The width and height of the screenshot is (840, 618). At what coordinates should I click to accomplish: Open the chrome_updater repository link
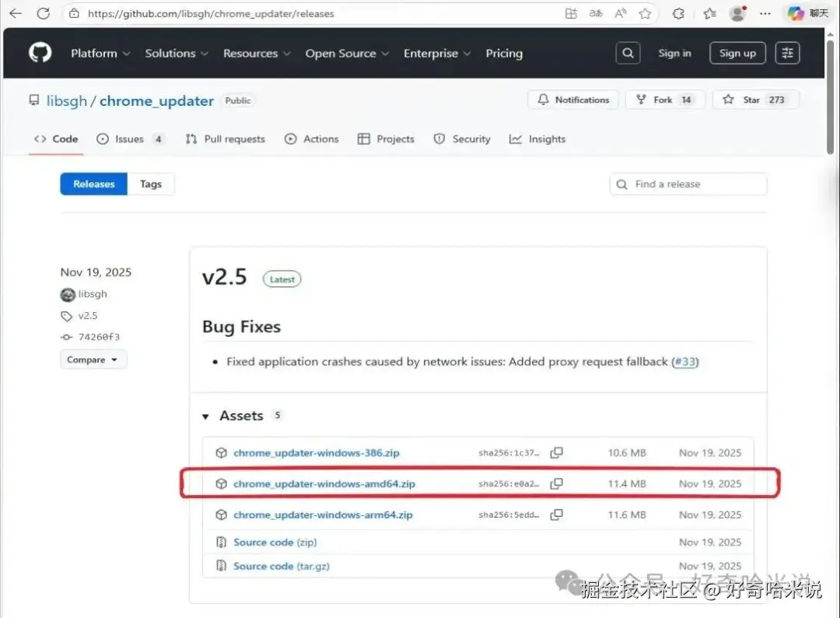pos(156,100)
